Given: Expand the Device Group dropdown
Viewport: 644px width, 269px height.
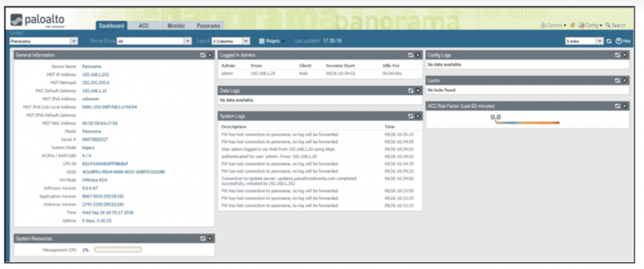Looking at the screenshot, I should click(x=187, y=41).
